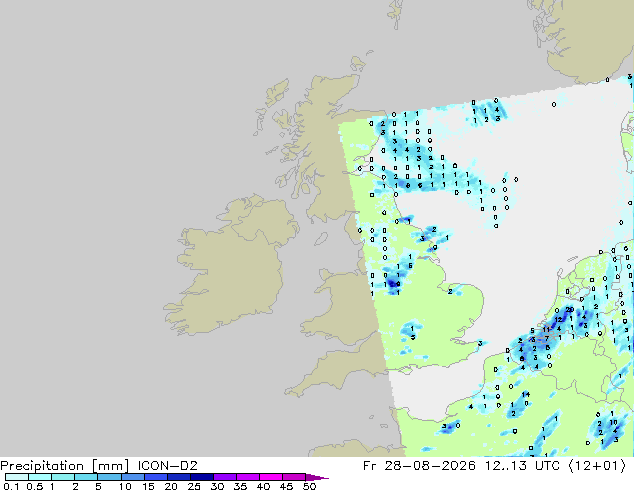634x490 pixels.
Task: Click the ICON-D2 model label
Action: [x=167, y=466]
